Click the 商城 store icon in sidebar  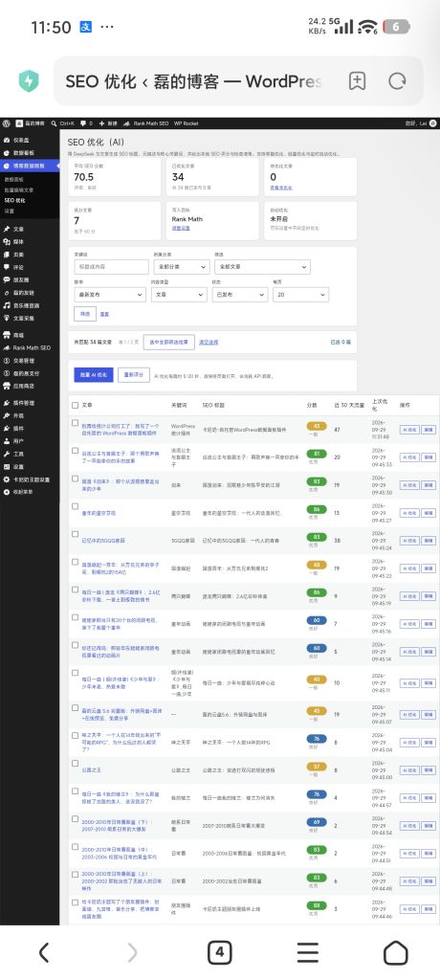tap(7, 335)
